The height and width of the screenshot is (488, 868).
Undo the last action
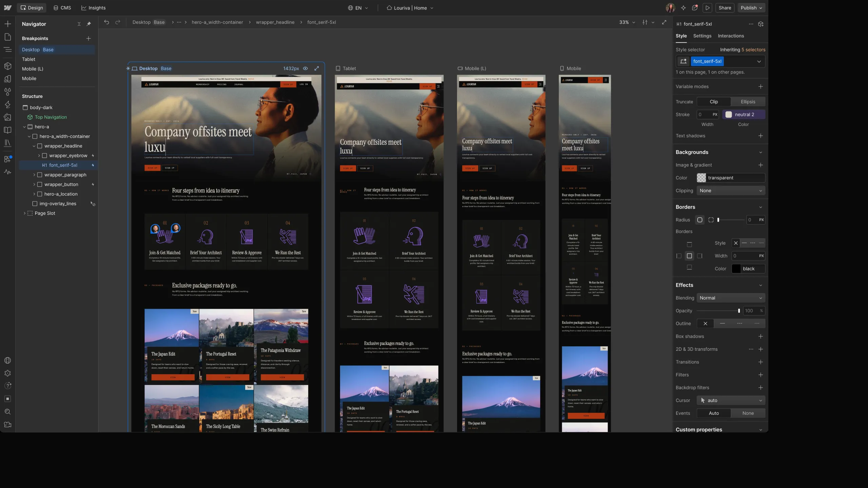[x=106, y=22]
